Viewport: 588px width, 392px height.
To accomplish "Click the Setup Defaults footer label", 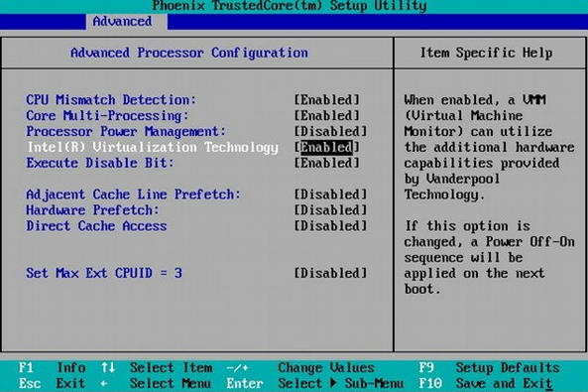I will coord(508,367).
